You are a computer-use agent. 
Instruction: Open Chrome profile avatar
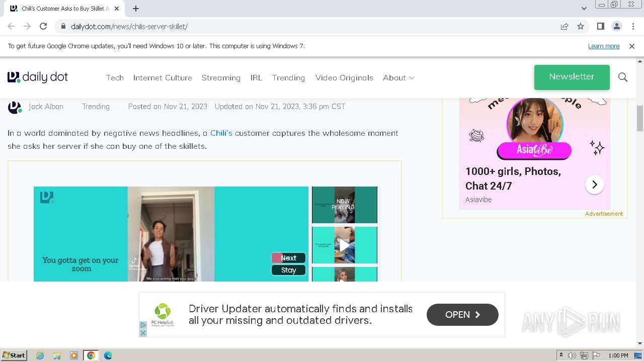(x=616, y=26)
